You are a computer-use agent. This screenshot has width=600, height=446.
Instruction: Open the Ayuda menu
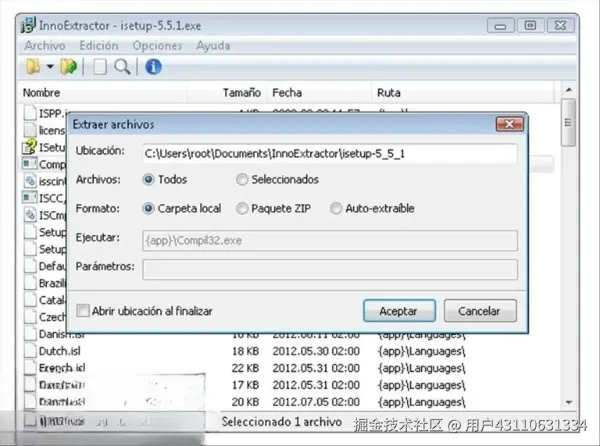213,46
